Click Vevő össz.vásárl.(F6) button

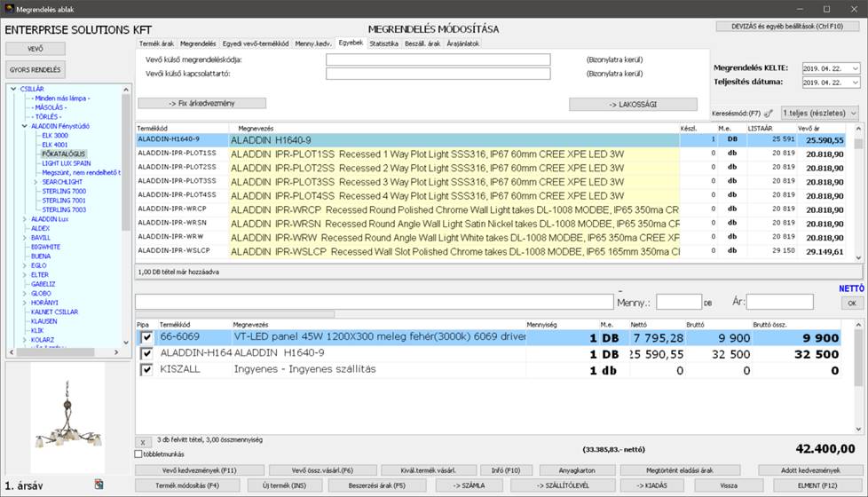click(x=323, y=470)
